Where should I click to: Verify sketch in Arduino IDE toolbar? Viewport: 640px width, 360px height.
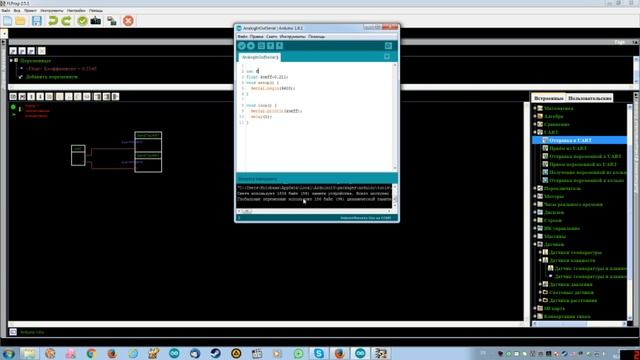click(242, 46)
